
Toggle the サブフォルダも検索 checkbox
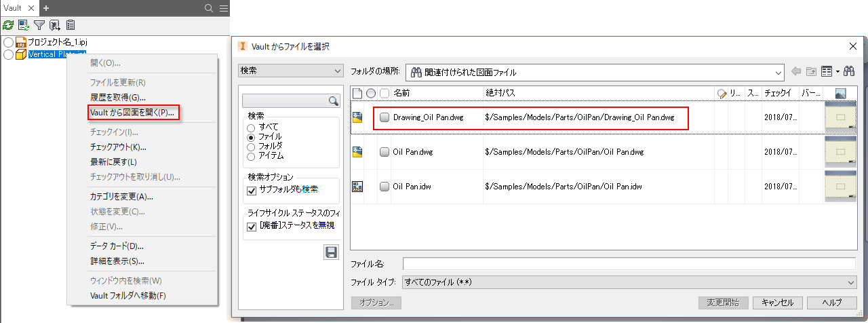(x=252, y=190)
